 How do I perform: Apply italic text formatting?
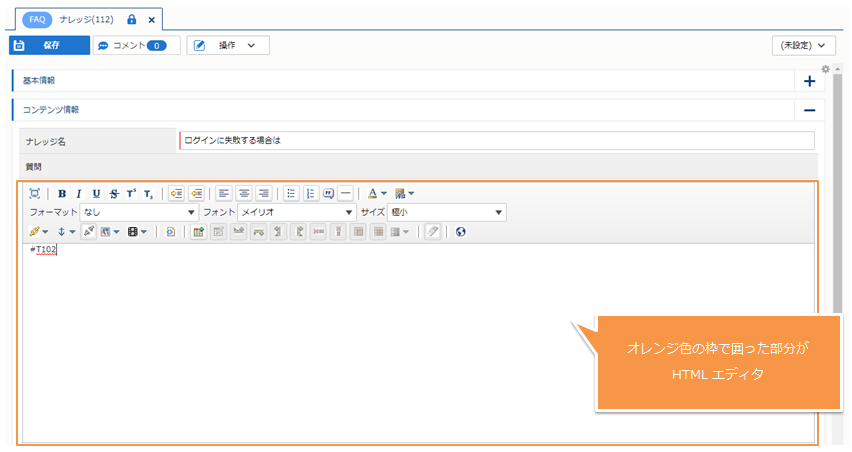(79, 193)
